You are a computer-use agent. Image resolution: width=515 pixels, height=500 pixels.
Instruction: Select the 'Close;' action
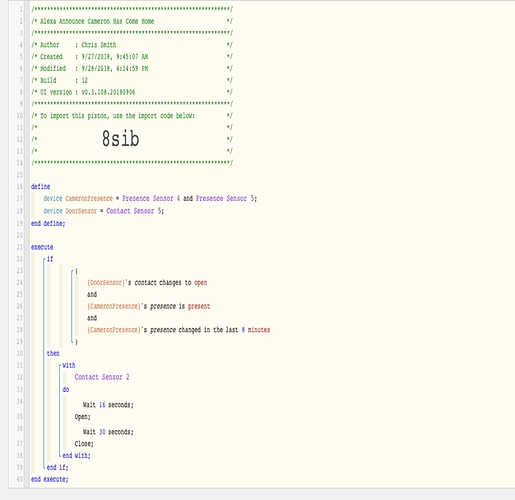click(84, 444)
